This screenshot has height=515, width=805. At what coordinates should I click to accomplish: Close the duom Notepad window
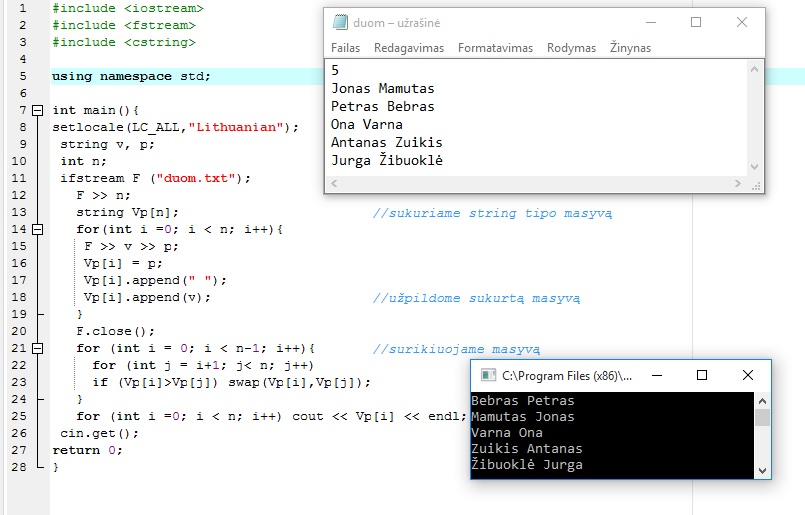pos(742,22)
